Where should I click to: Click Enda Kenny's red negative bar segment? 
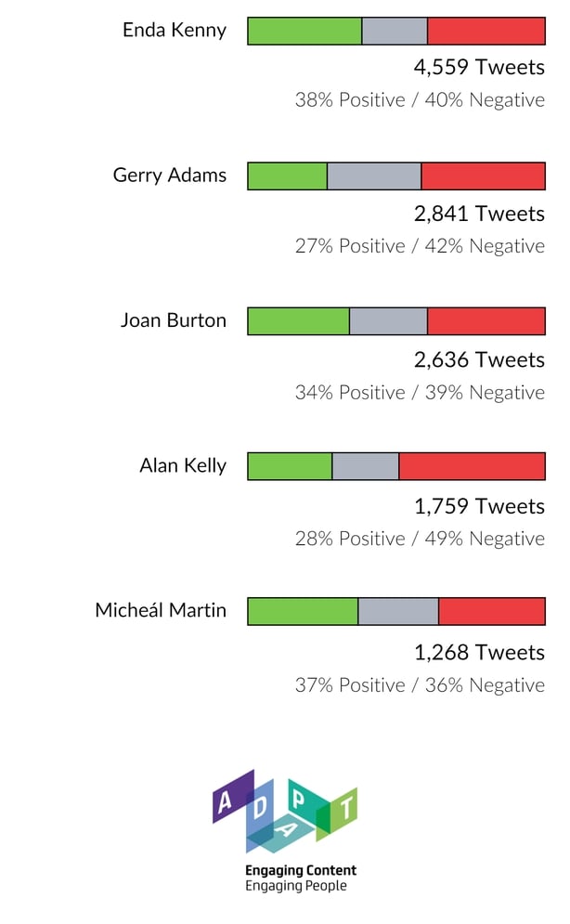click(486, 31)
